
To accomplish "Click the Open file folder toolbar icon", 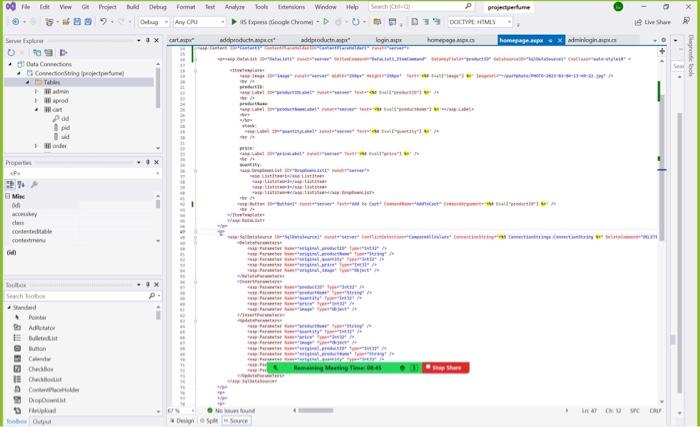I will (66, 22).
